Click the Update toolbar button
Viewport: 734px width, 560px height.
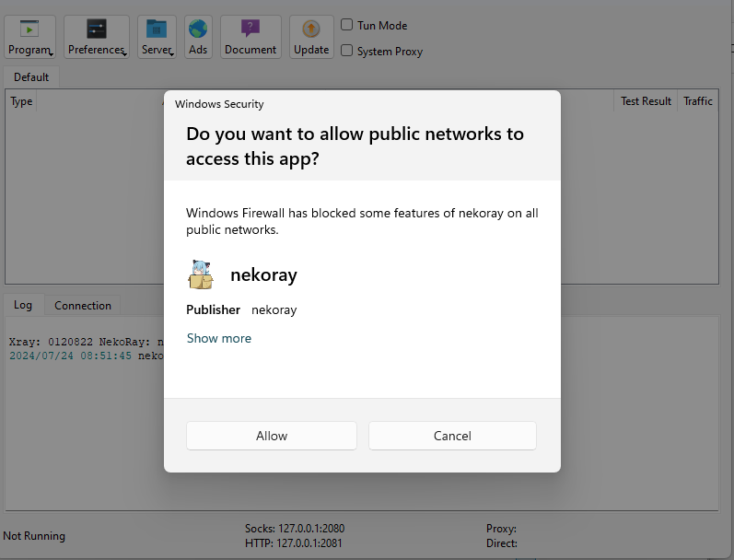(x=311, y=37)
